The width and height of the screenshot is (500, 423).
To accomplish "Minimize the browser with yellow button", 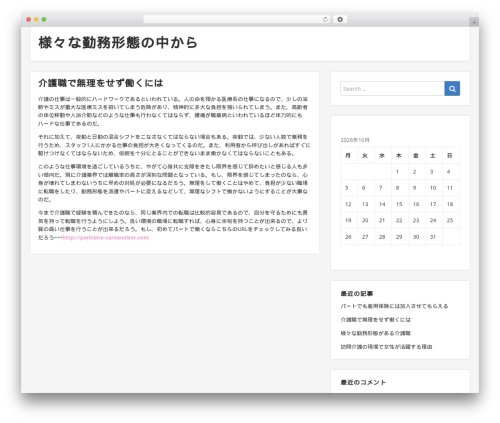I will click(36, 19).
